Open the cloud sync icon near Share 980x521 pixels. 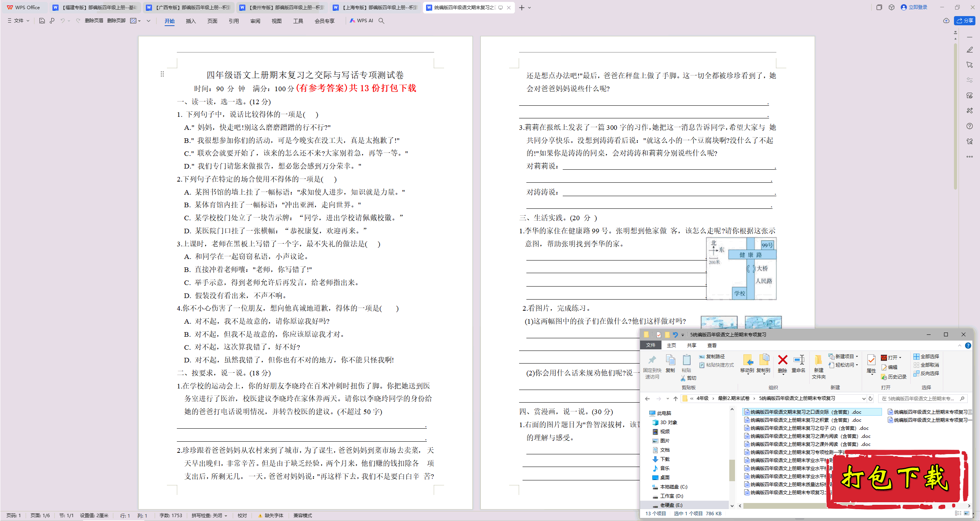pos(946,21)
